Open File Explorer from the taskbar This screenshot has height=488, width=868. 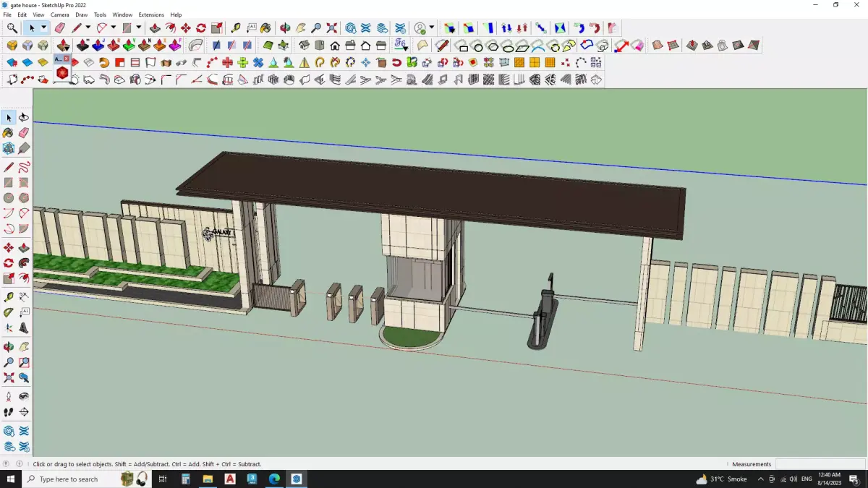coord(208,479)
